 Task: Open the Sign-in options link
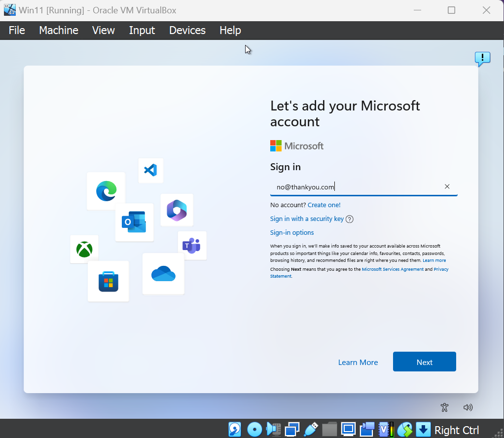[292, 233]
